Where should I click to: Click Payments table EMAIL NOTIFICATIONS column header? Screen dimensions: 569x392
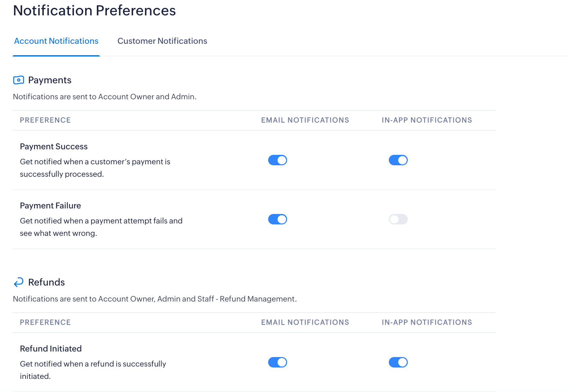(x=305, y=120)
